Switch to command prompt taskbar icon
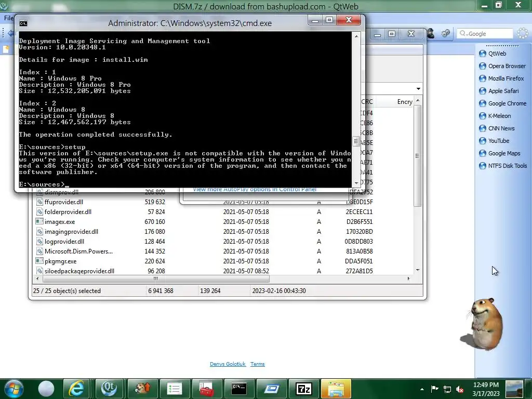Screen dimensions: 532x399 [239, 389]
